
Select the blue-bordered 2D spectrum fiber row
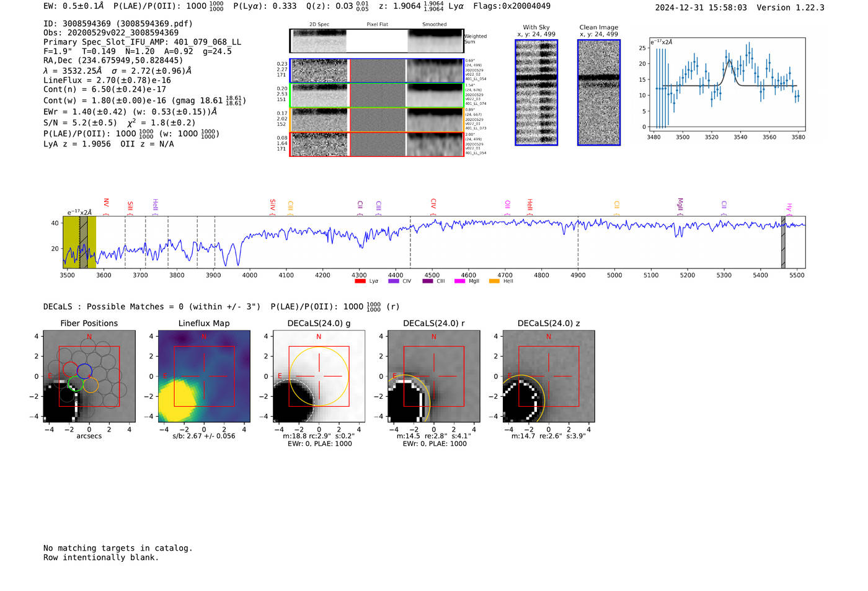point(376,71)
